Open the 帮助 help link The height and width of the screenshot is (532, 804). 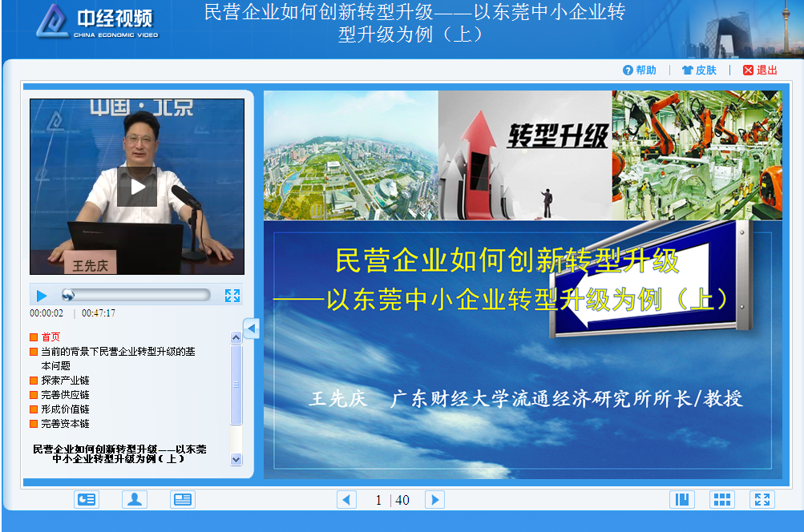point(639,71)
